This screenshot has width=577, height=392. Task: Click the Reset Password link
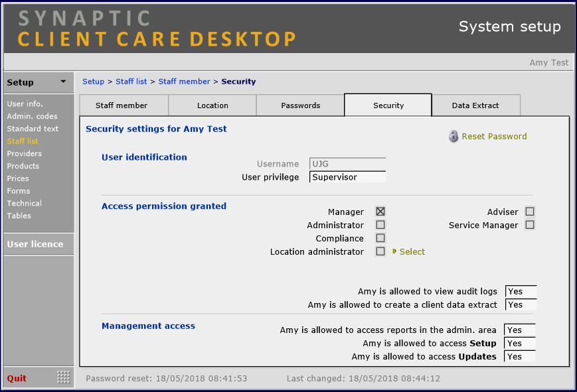coord(494,137)
